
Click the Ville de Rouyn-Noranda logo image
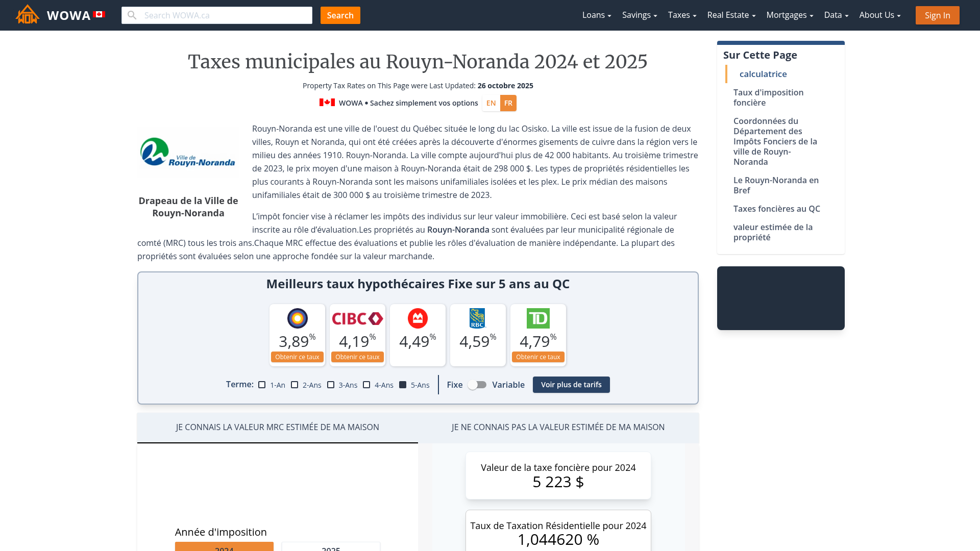(188, 153)
